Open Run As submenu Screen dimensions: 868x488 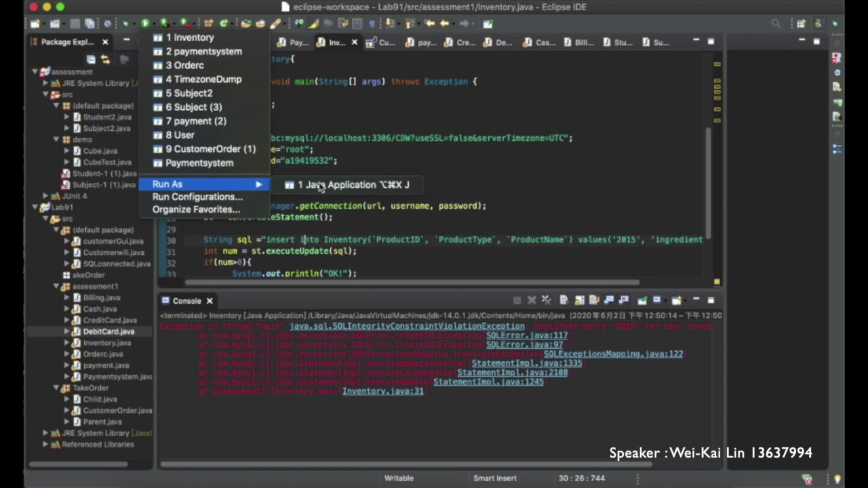pyautogui.click(x=203, y=184)
